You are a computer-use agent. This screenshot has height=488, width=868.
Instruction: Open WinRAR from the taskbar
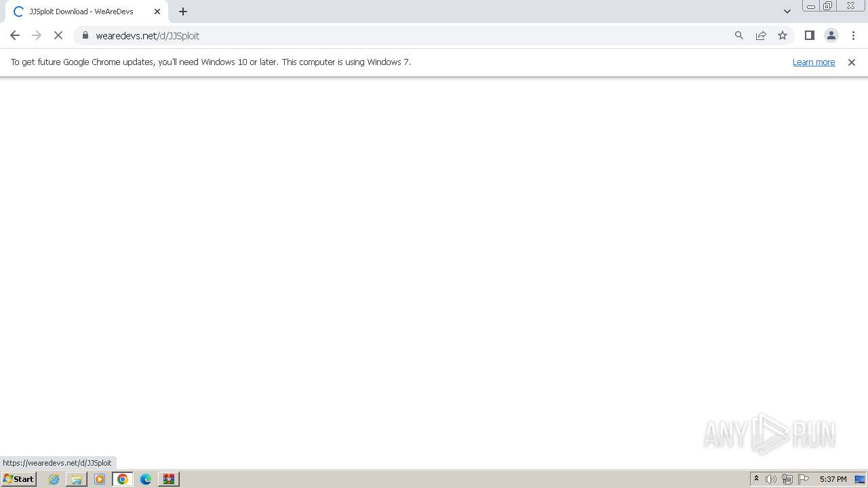click(169, 479)
